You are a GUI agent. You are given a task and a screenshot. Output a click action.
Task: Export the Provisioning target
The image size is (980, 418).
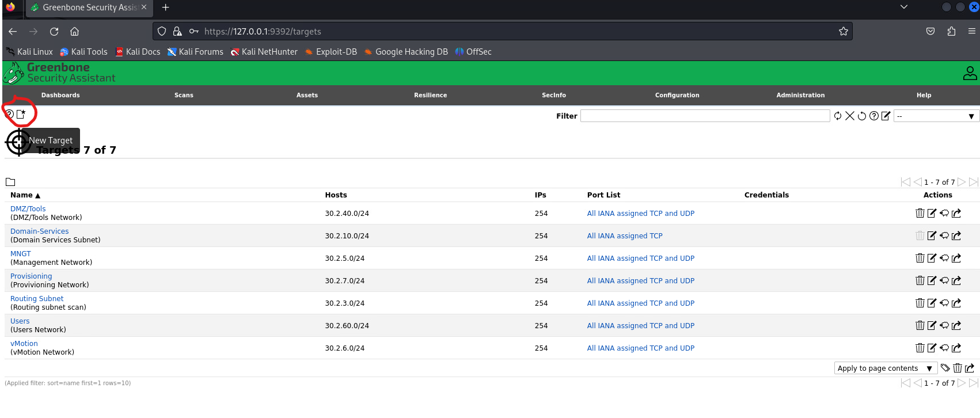[x=956, y=280]
